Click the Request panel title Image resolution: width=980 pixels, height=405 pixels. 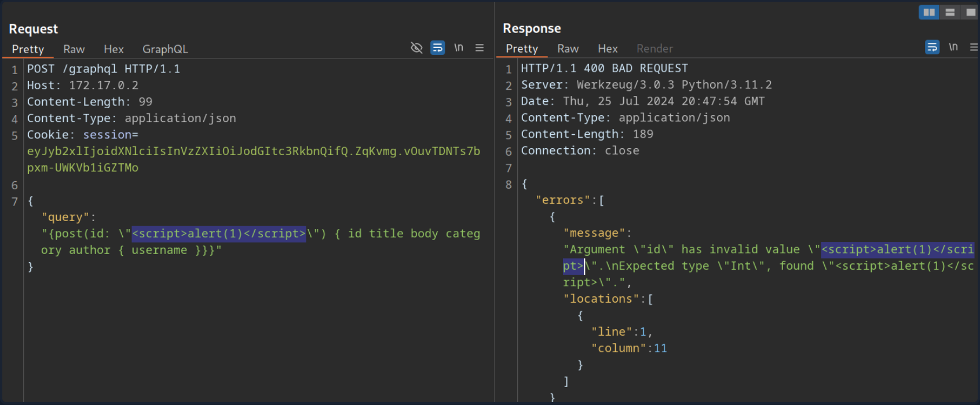pyautogui.click(x=33, y=29)
